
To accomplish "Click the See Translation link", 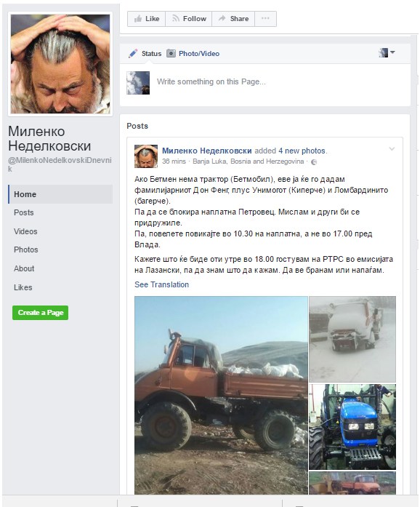I will [161, 284].
